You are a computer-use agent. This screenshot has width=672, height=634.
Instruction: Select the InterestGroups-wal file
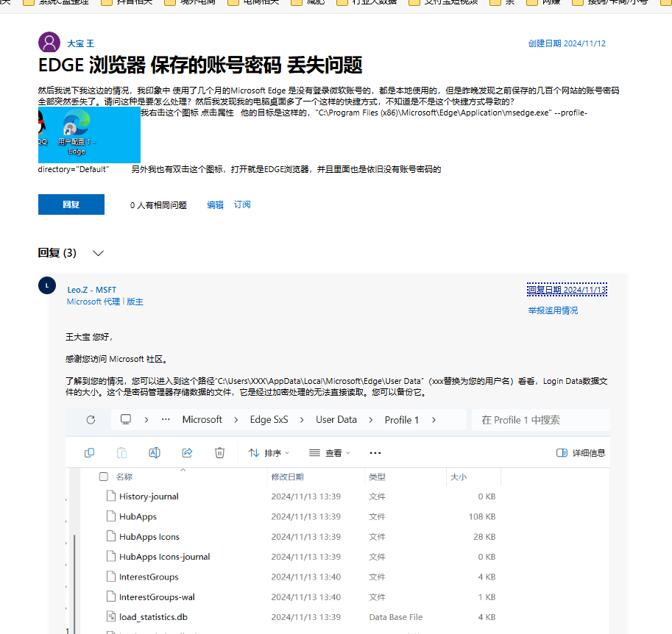coord(157,597)
